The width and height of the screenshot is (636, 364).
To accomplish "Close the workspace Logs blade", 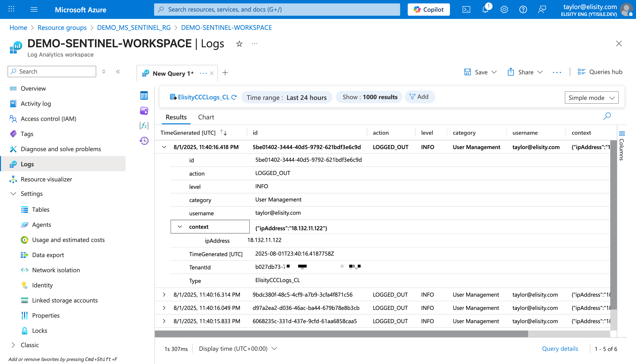I will pyautogui.click(x=619, y=44).
